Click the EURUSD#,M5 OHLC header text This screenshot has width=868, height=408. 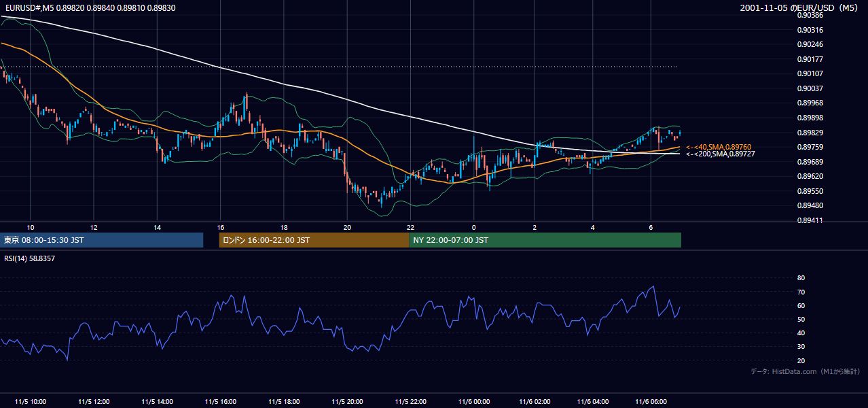90,8
